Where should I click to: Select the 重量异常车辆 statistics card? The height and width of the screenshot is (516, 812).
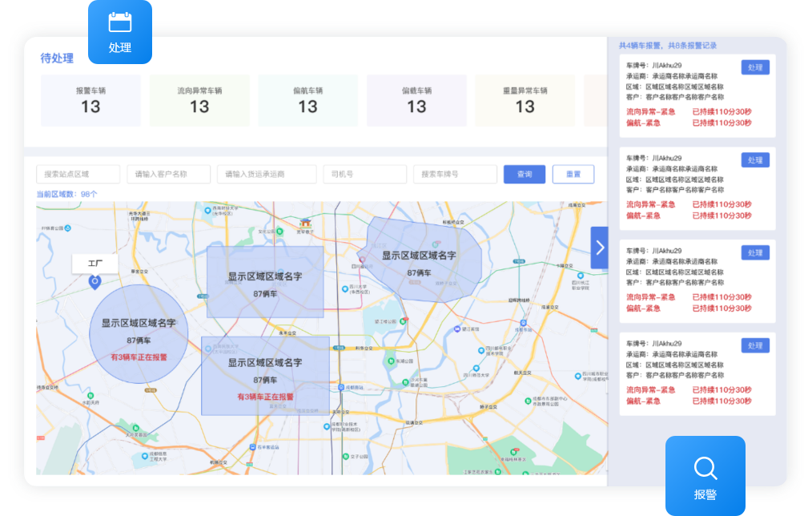point(525,100)
